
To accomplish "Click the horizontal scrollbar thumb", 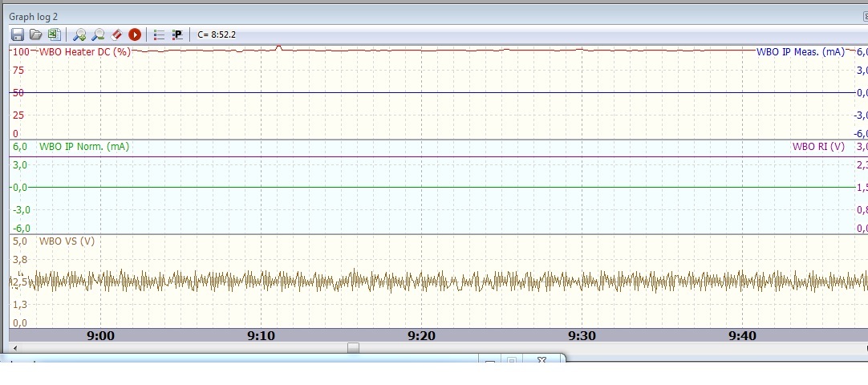I will (x=353, y=348).
